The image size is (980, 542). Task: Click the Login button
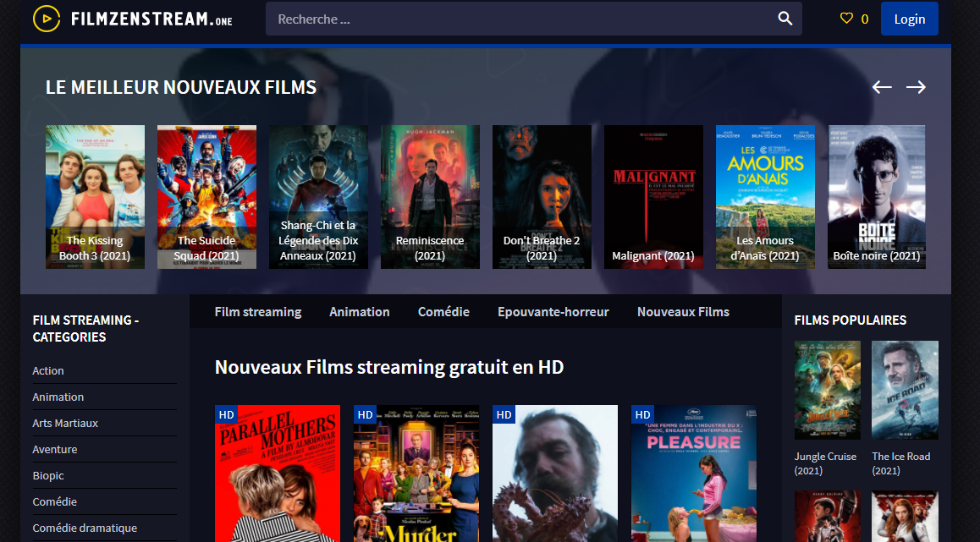click(x=910, y=19)
